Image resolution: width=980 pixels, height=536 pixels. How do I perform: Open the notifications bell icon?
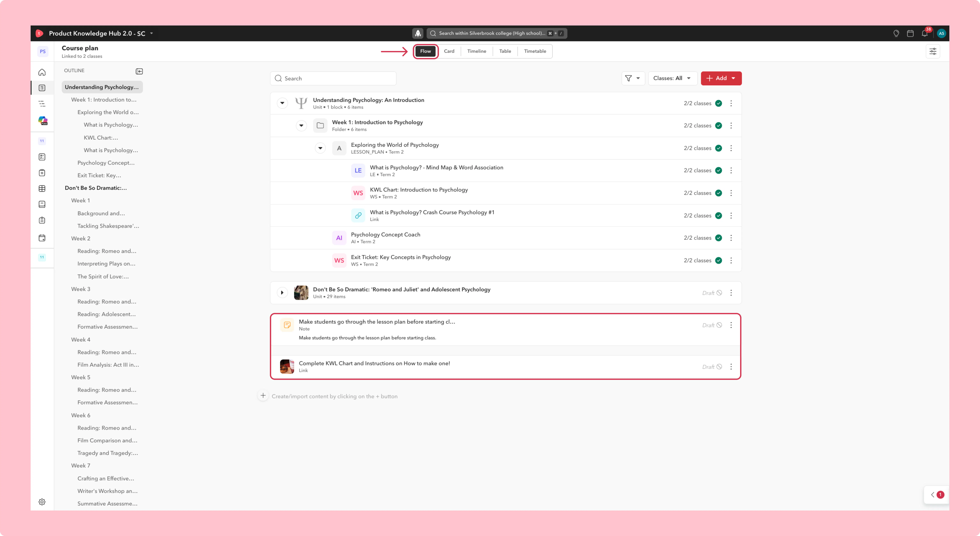pos(924,33)
